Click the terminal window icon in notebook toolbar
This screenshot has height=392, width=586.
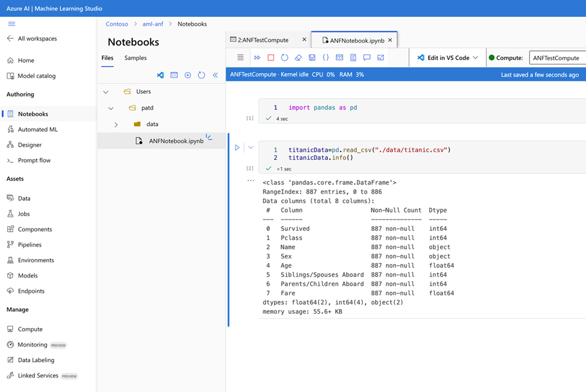tap(340, 58)
